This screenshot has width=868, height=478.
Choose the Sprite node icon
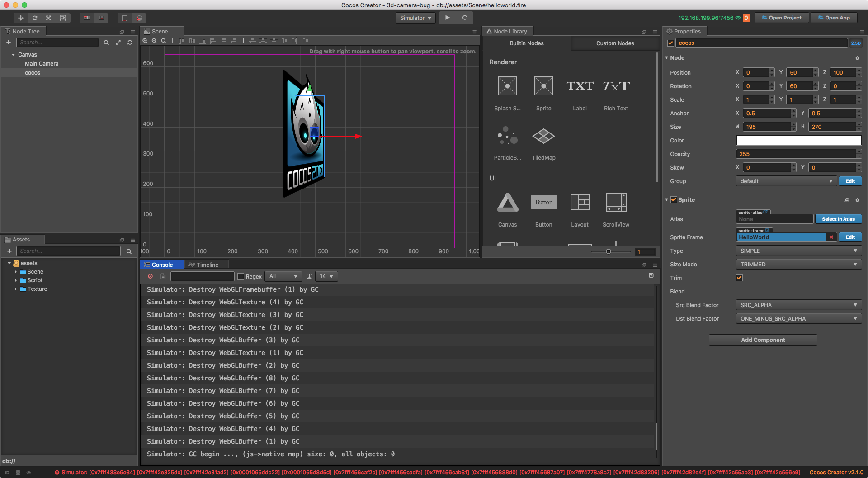543,86
